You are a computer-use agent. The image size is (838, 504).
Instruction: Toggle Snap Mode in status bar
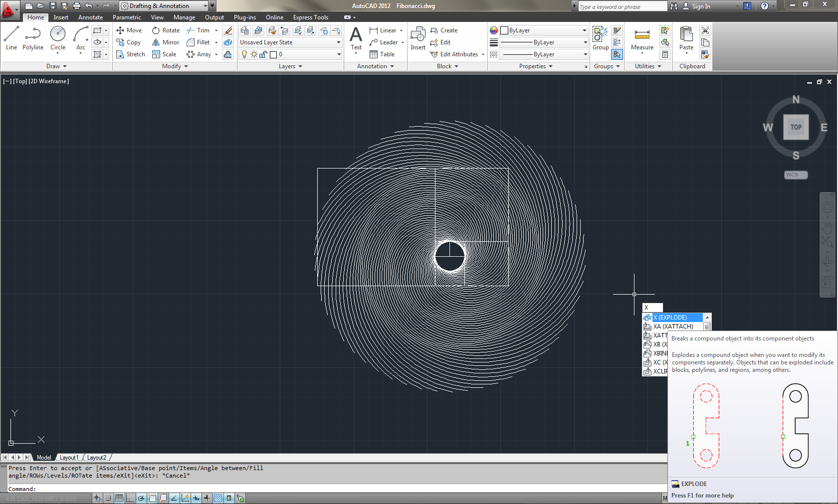[x=108, y=498]
